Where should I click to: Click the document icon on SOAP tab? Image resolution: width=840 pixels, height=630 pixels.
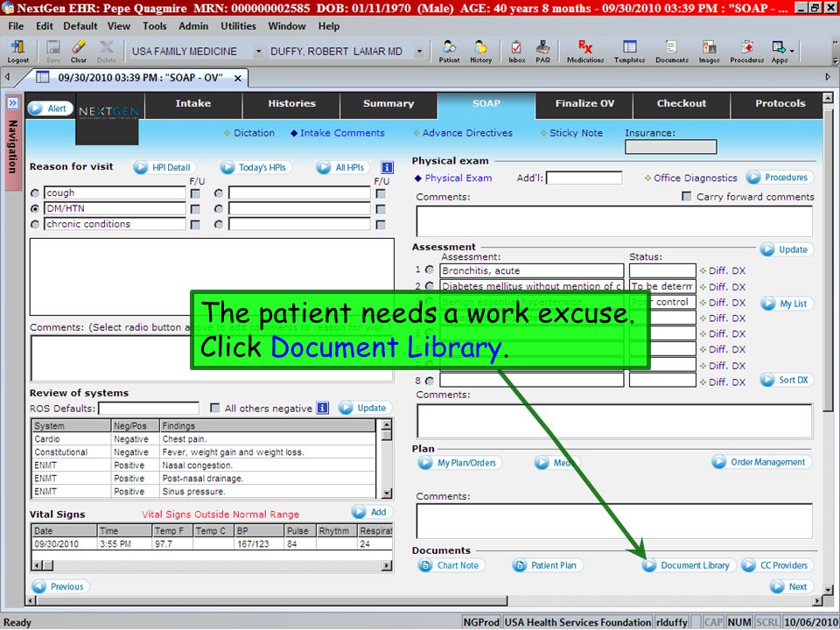coord(42,78)
